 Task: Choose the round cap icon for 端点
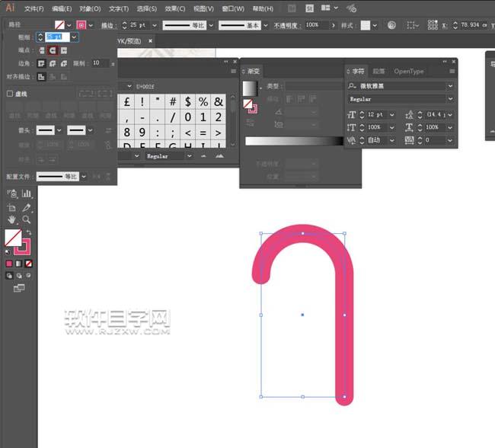pos(53,50)
